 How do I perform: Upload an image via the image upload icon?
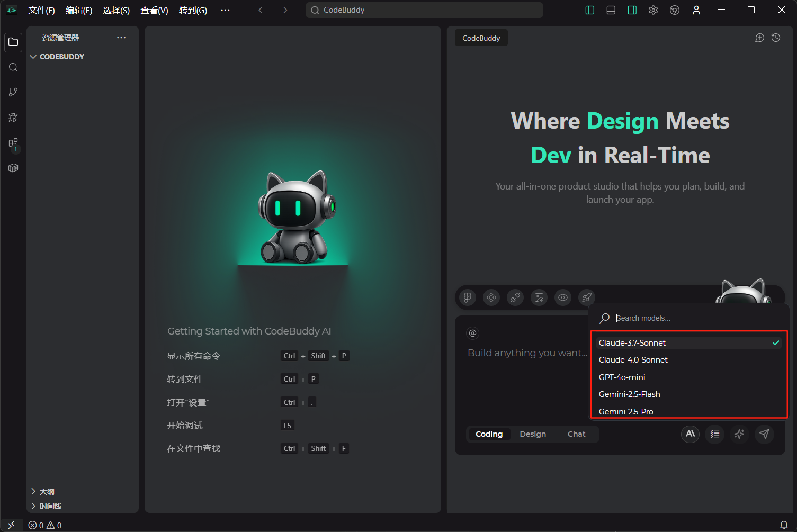coord(539,297)
